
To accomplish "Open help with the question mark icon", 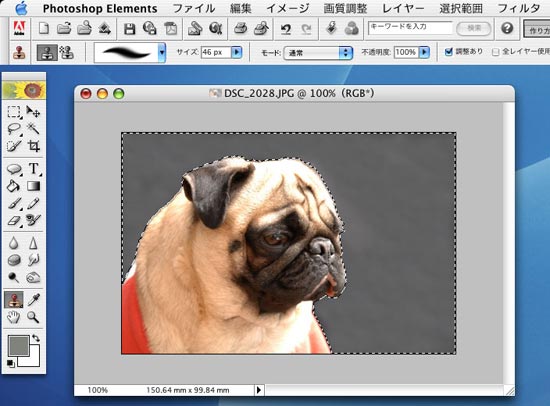I will [x=507, y=28].
